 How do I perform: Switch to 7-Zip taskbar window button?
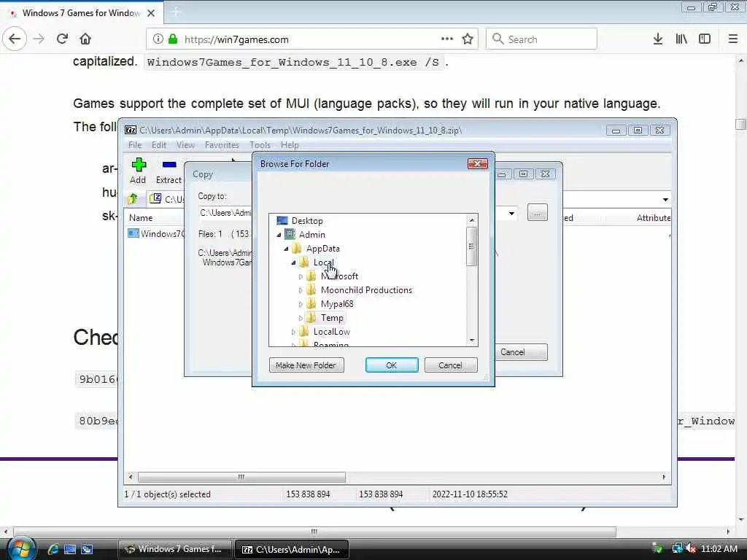coord(292,549)
